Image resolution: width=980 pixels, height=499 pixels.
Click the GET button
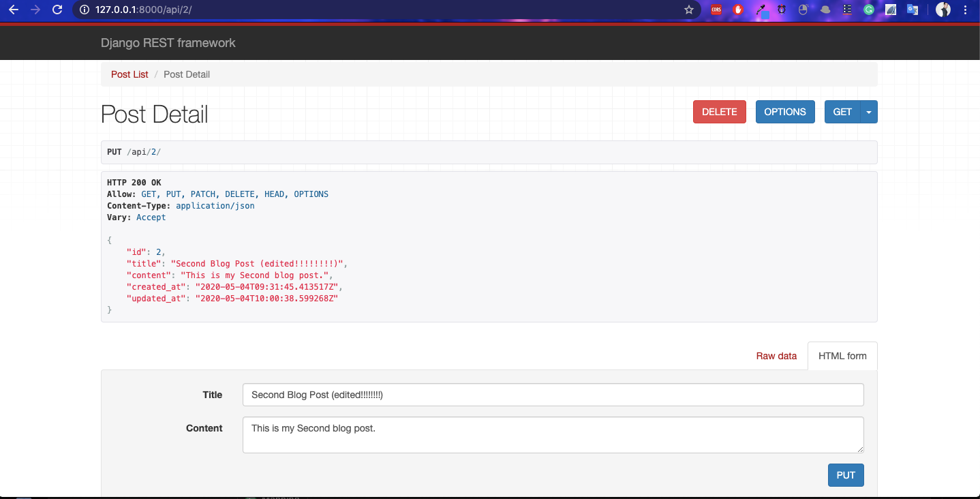pyautogui.click(x=842, y=112)
